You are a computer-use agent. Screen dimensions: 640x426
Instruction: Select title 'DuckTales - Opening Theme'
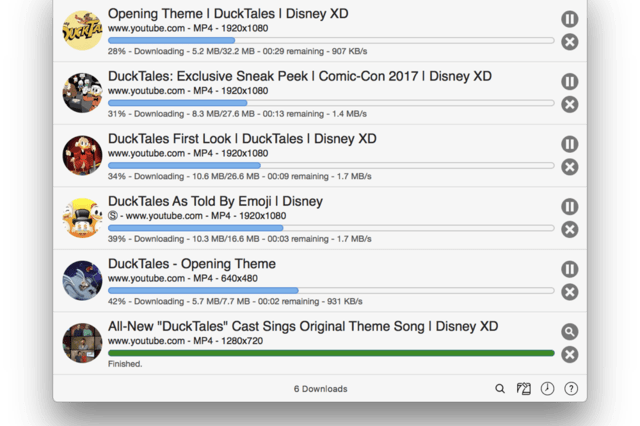[192, 264]
